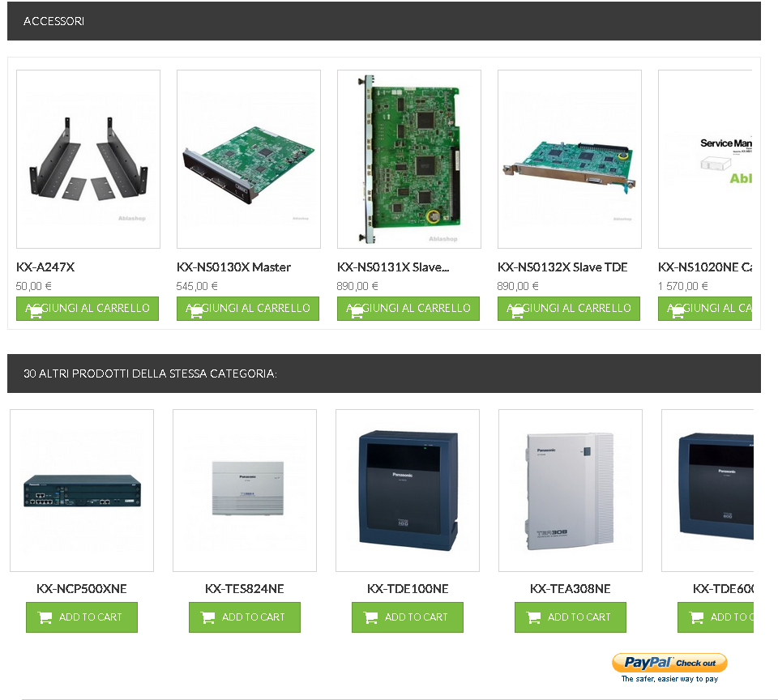This screenshot has height=700, width=778.
Task: Open the KX-TES824NE title link
Action: tap(245, 588)
